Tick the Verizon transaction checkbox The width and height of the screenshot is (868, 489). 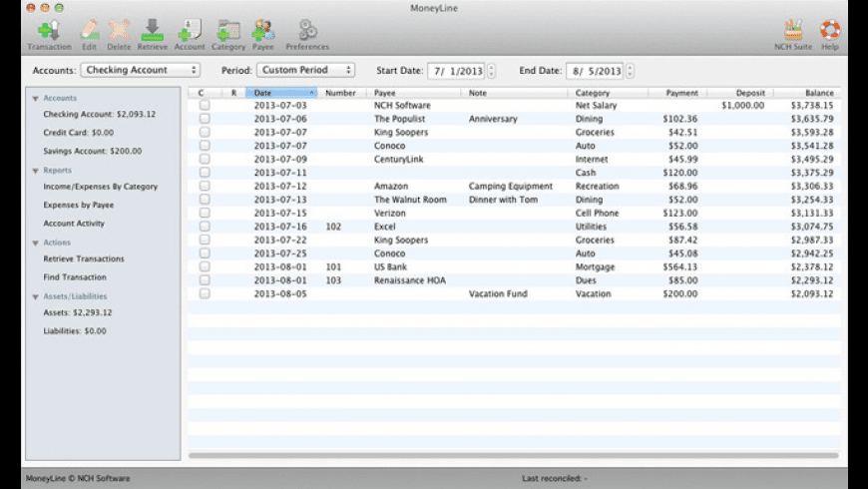tap(205, 213)
